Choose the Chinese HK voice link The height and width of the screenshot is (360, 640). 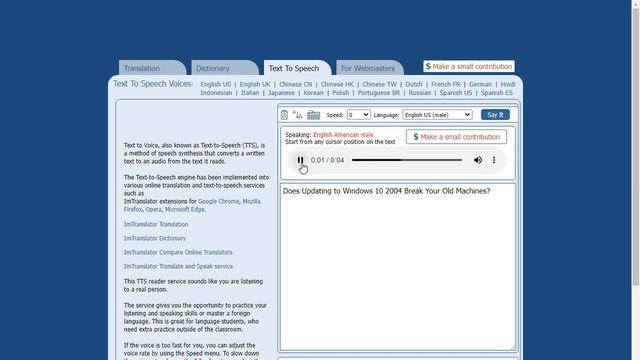pyautogui.click(x=337, y=84)
